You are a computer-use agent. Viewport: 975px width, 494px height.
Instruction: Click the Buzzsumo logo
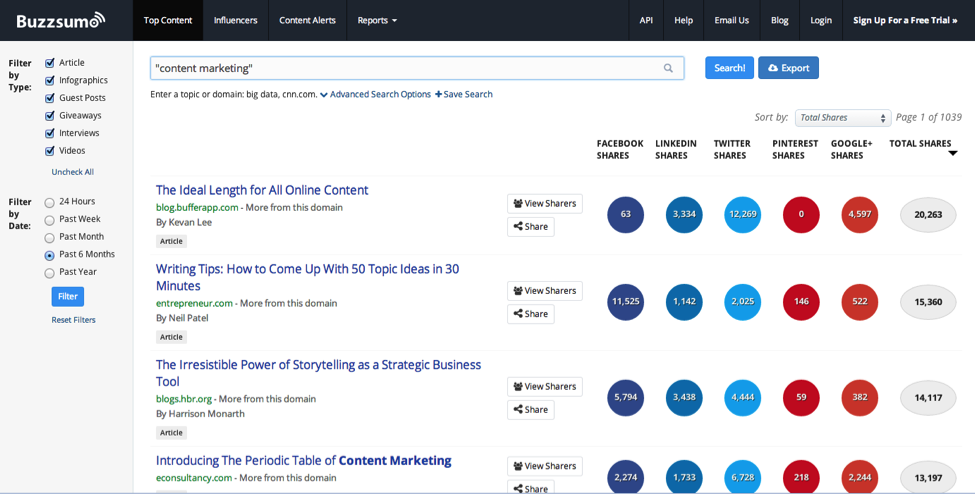(59, 20)
